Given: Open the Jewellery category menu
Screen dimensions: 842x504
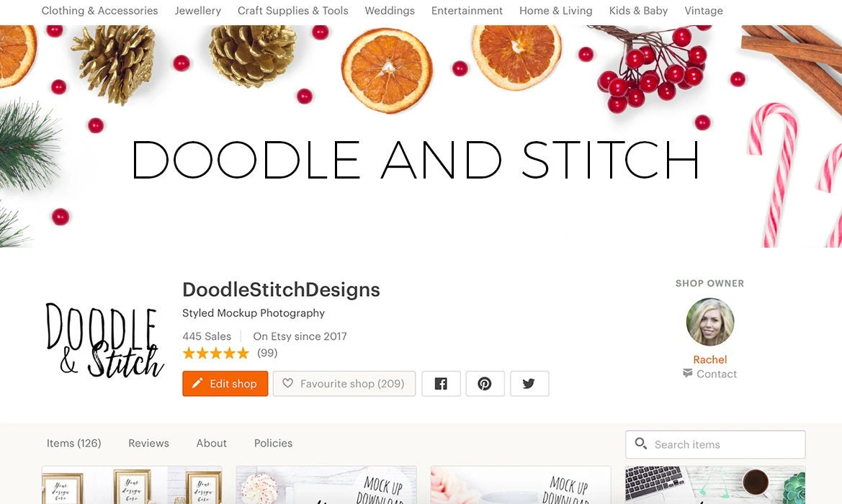Looking at the screenshot, I should point(197,11).
